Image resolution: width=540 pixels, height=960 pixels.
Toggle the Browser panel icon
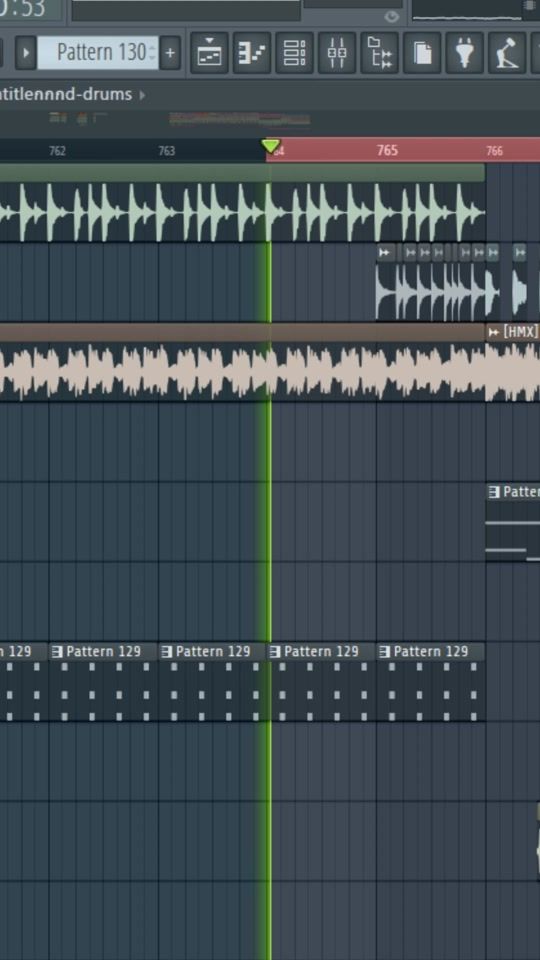380,53
